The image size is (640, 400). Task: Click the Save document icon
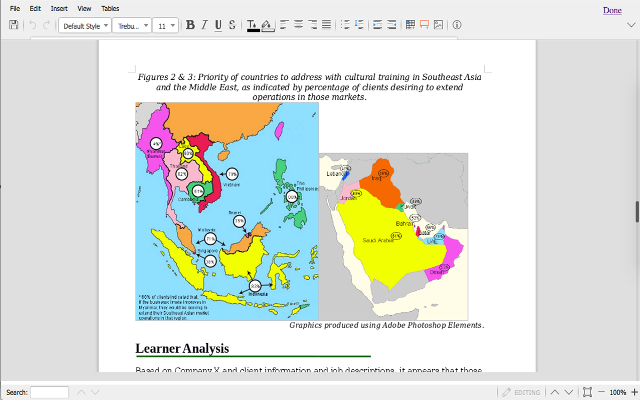tap(13, 25)
